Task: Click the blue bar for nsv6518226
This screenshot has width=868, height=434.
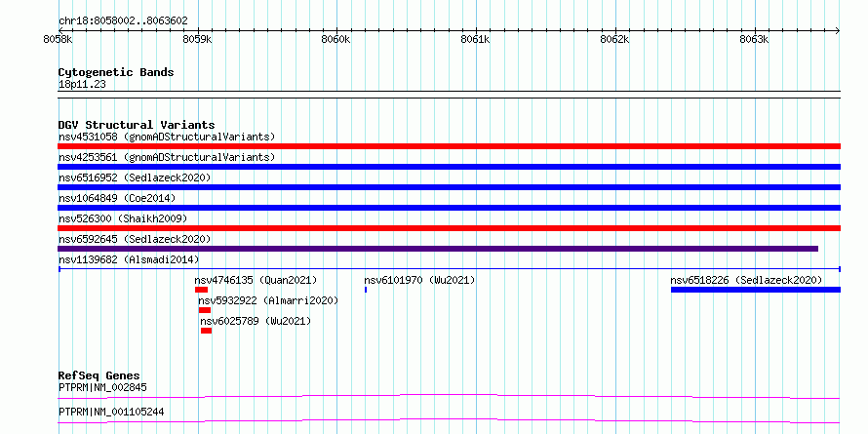Action: (x=756, y=290)
